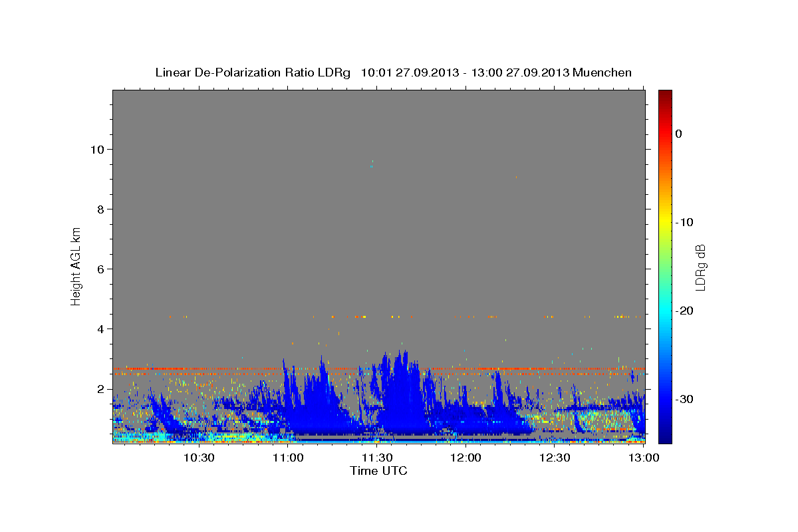Click the 10:30 time tick label
The image size is (798, 532).
coord(199,458)
